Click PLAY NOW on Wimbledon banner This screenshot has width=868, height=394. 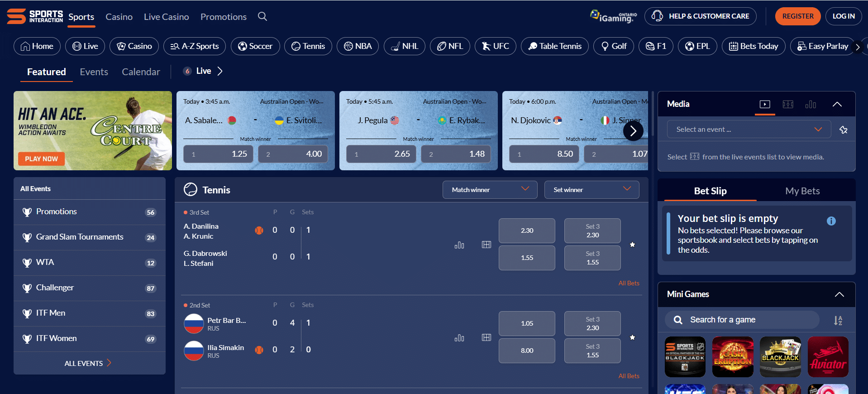tap(42, 159)
